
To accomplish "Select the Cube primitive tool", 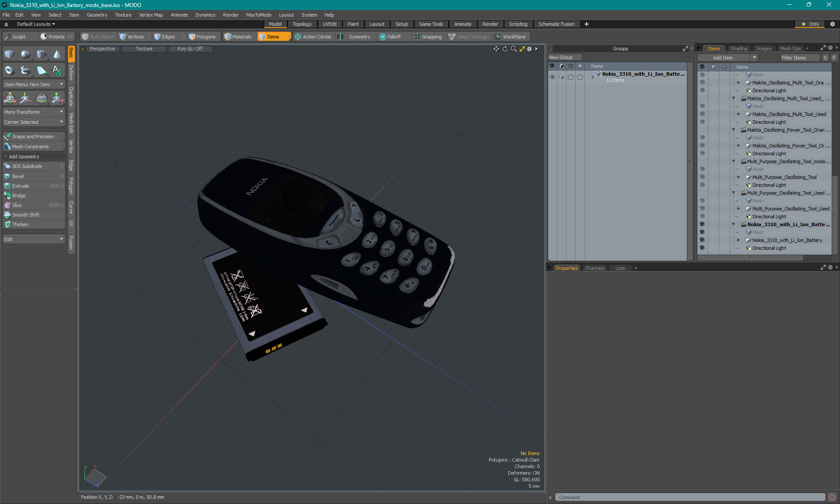I will (x=10, y=54).
